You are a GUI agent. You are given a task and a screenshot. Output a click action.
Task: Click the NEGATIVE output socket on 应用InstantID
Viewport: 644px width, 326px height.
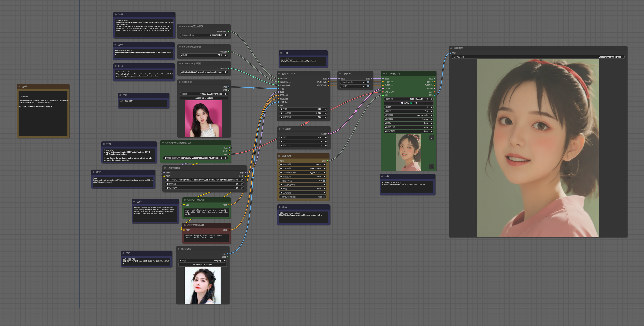click(x=328, y=85)
